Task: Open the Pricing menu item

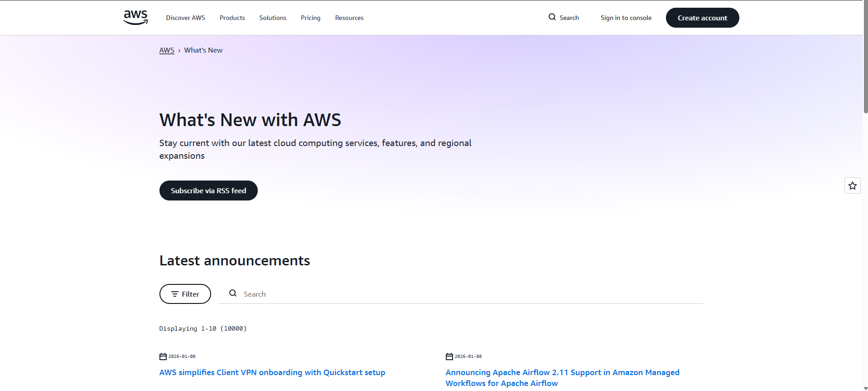Action: click(310, 18)
